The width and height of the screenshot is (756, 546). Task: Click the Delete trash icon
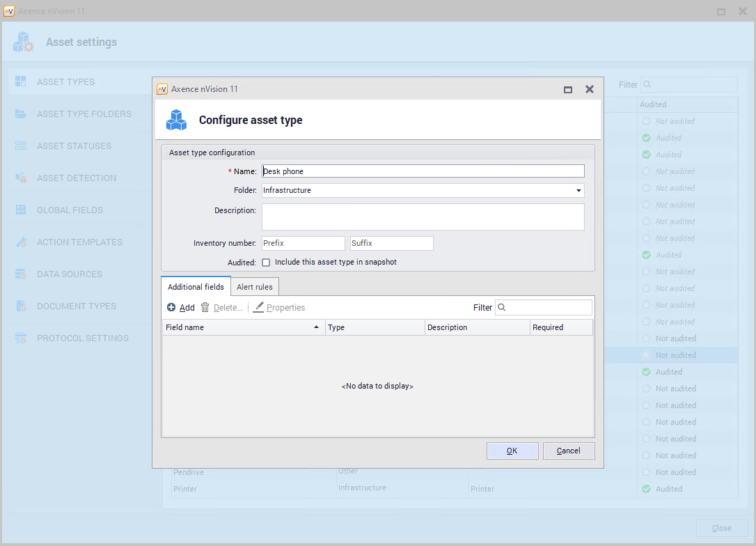[x=205, y=307]
